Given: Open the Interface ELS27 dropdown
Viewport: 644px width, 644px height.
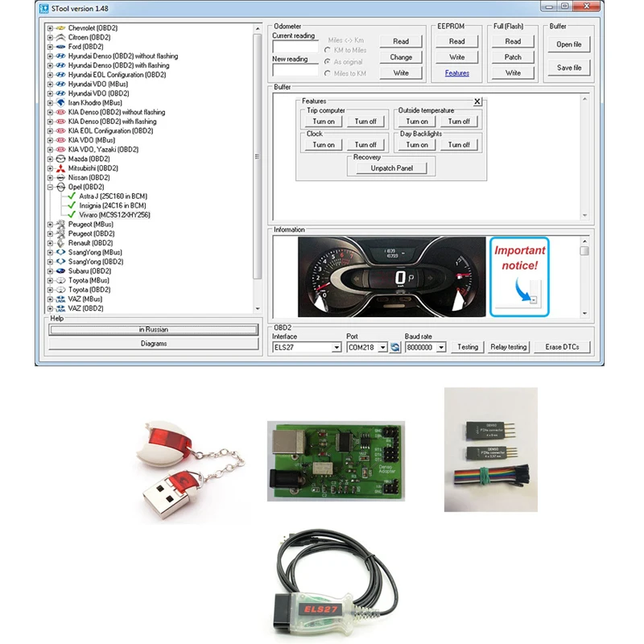Looking at the screenshot, I should point(336,348).
